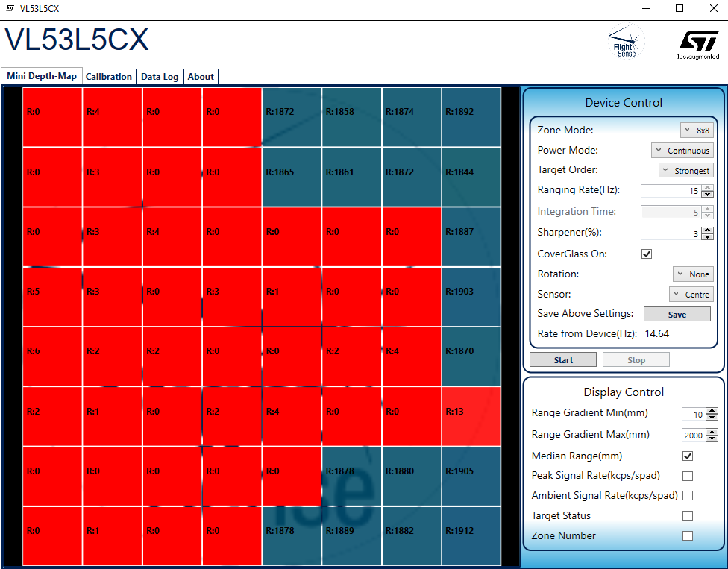728x569 pixels.
Task: Decrease Ranging Rate(Hz) with down arrow
Action: (707, 194)
